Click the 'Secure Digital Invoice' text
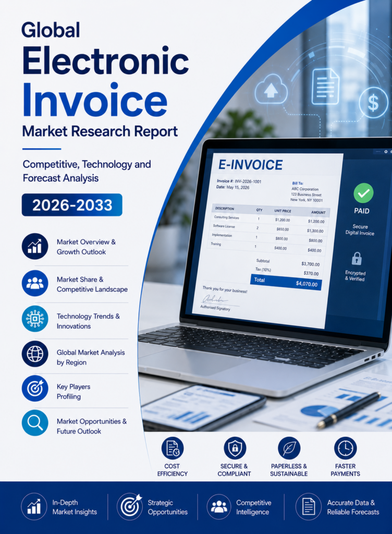 [360, 230]
